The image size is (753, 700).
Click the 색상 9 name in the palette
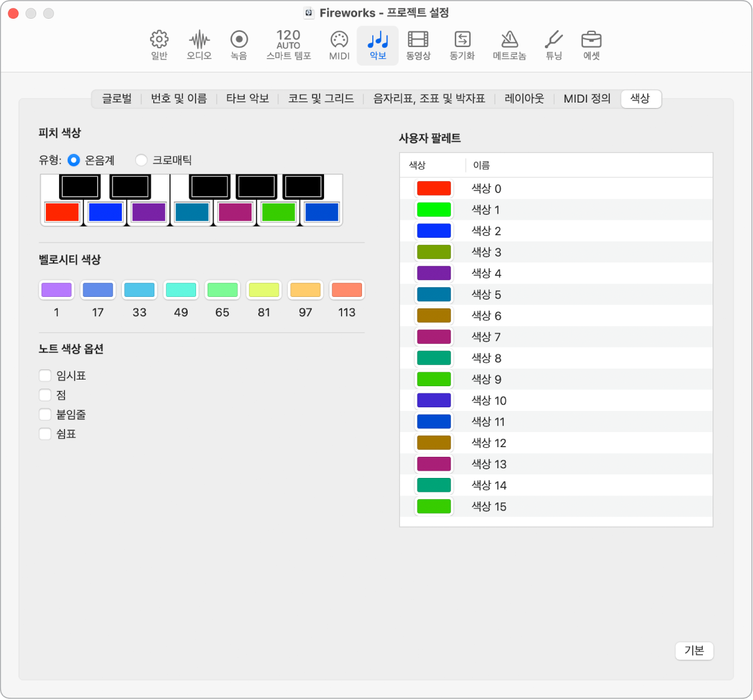(486, 379)
